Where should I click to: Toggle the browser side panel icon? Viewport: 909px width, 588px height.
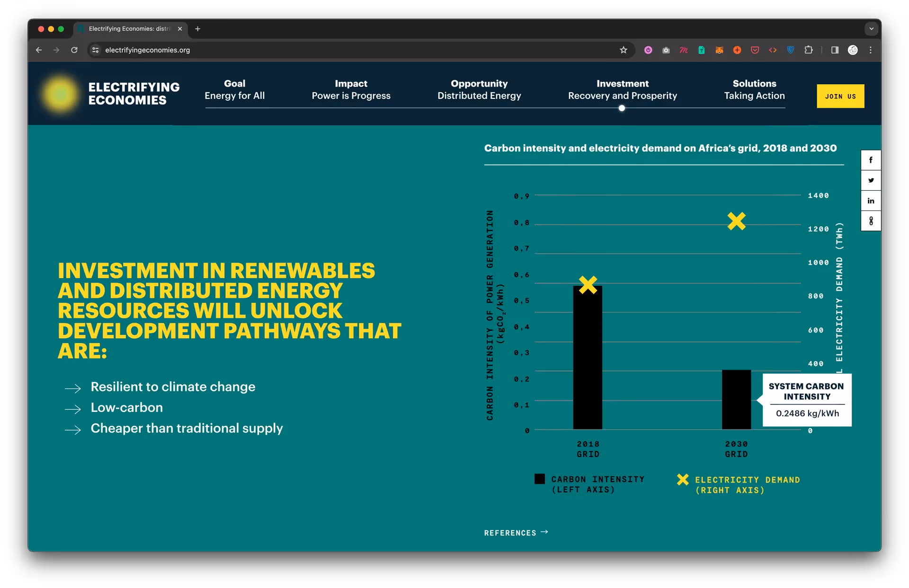(x=835, y=50)
